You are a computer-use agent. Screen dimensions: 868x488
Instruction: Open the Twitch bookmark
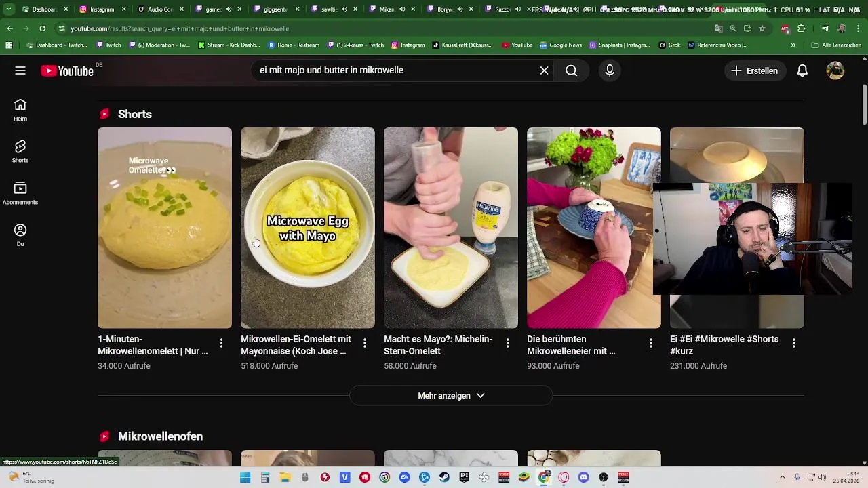tap(108, 45)
